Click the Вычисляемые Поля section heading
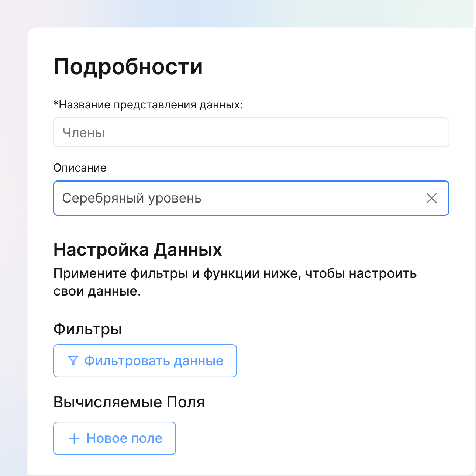Image resolution: width=476 pixels, height=476 pixels. click(129, 402)
